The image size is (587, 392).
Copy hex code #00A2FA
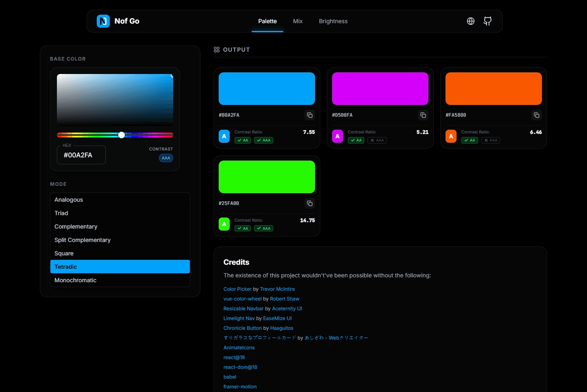pos(310,115)
